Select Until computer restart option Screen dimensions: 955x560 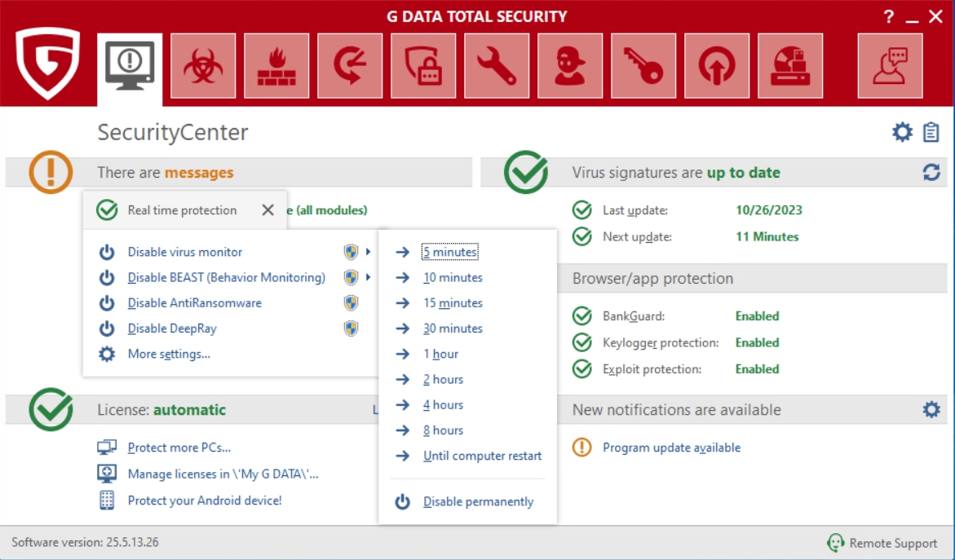[x=482, y=456]
